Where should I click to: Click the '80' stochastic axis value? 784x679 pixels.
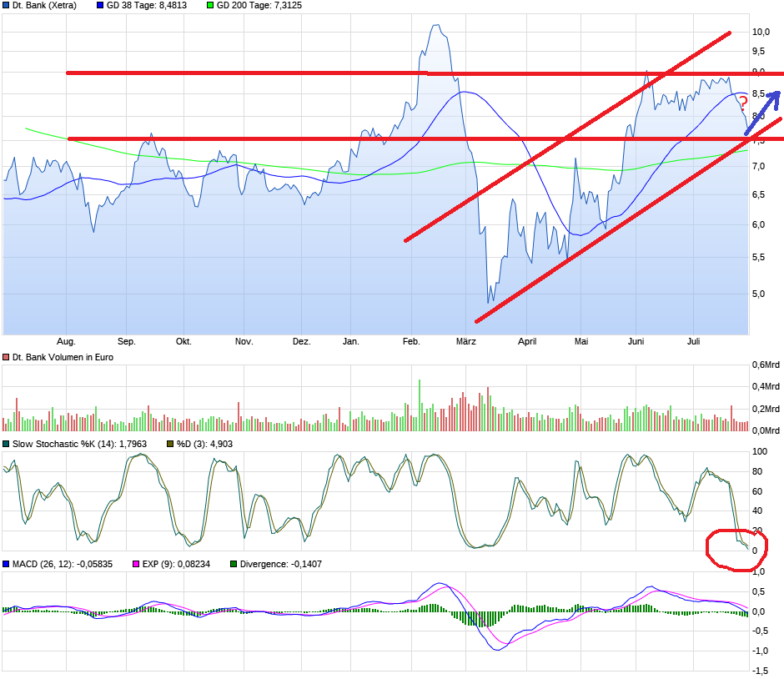[757, 471]
